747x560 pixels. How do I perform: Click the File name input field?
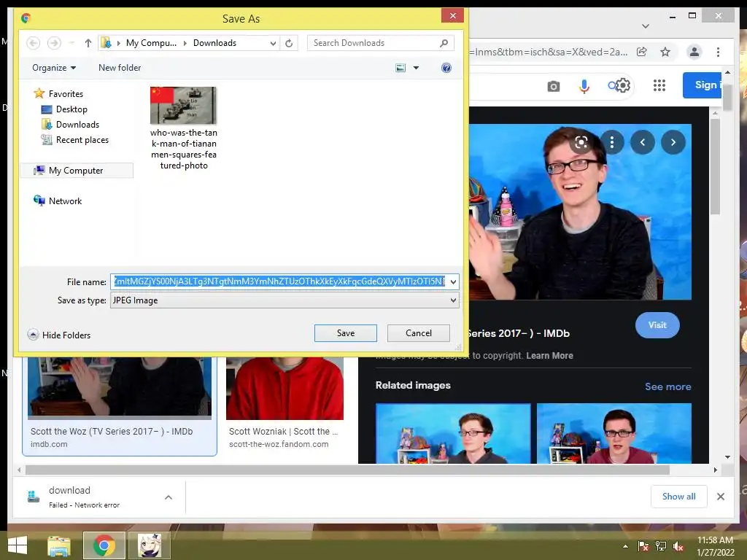tap(279, 281)
